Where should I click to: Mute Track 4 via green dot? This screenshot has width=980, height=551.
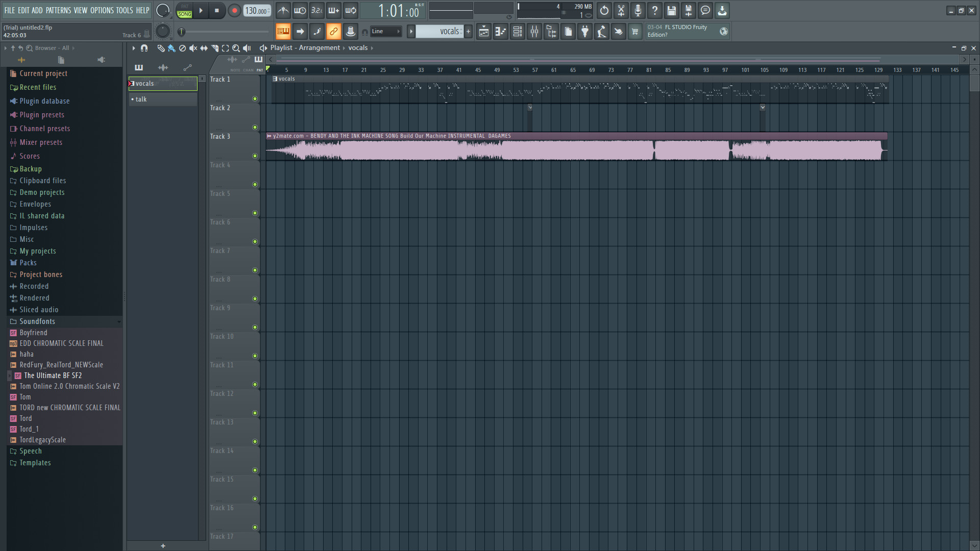255,185
